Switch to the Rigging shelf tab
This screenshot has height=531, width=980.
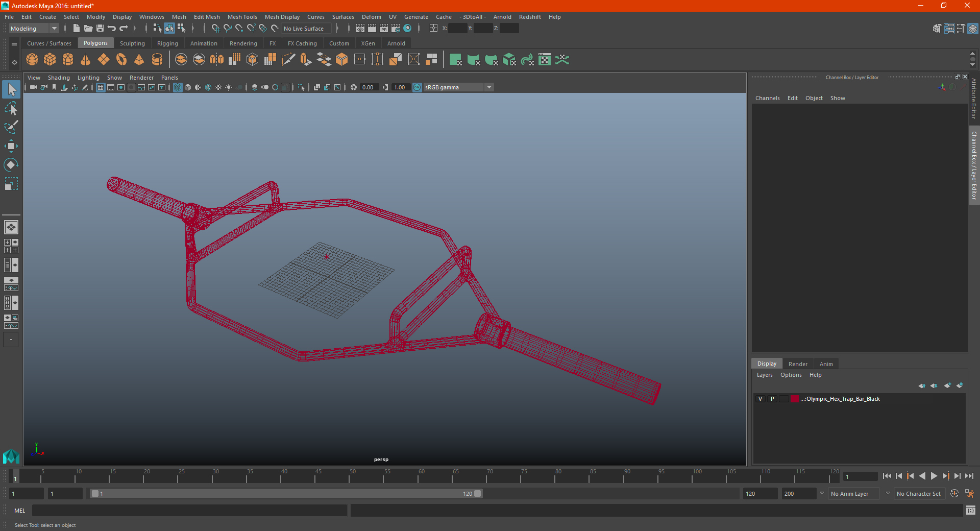tap(167, 43)
